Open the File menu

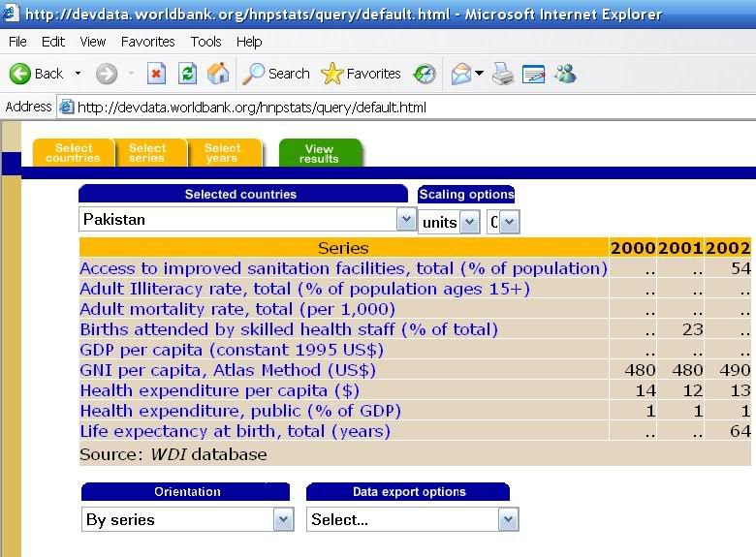pos(17,42)
